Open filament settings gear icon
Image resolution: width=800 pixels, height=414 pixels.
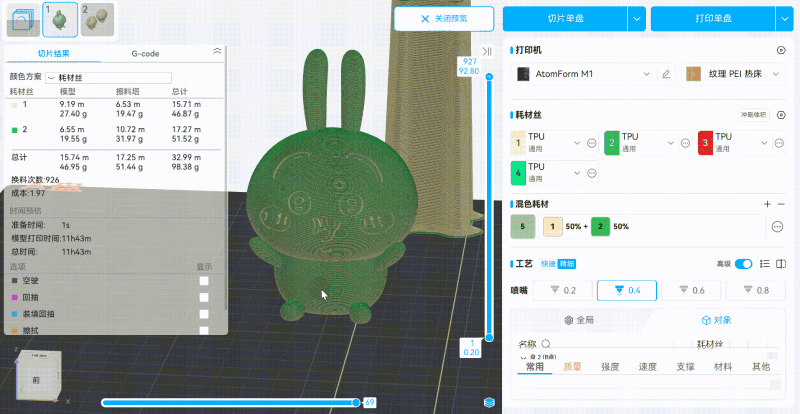(x=781, y=115)
